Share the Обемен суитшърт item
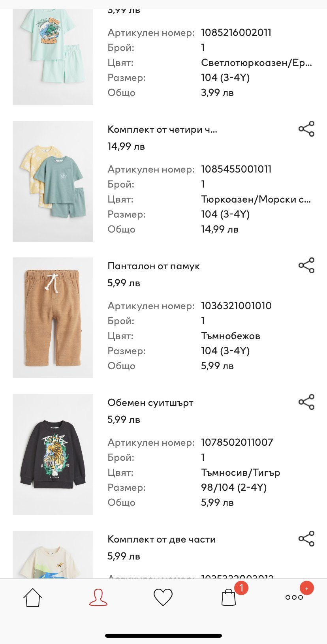The image size is (327, 644). click(306, 402)
